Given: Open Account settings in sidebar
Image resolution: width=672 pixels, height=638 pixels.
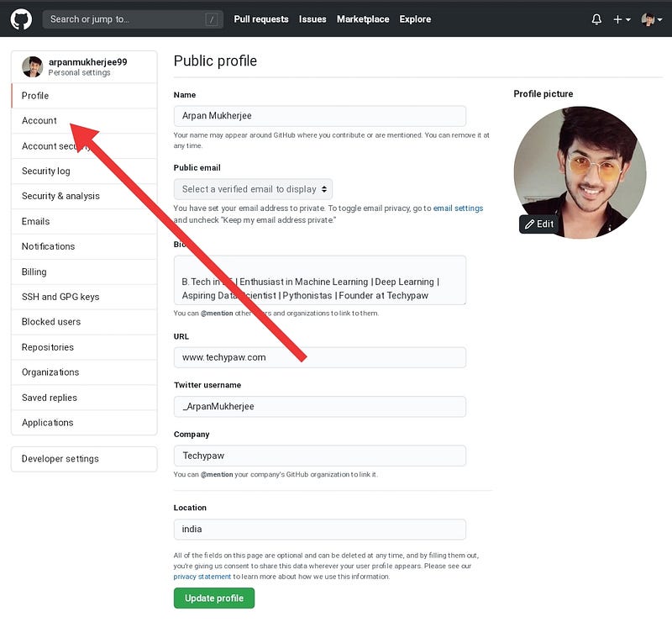Looking at the screenshot, I should click(84, 120).
